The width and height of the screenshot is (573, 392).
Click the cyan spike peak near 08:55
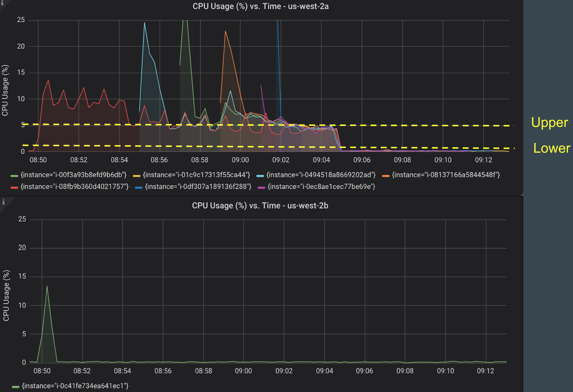[x=144, y=23]
